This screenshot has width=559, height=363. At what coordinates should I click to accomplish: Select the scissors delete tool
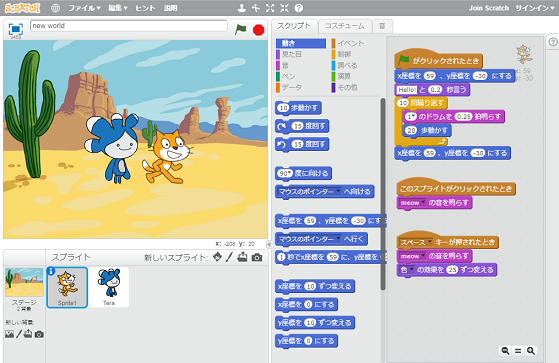(256, 8)
